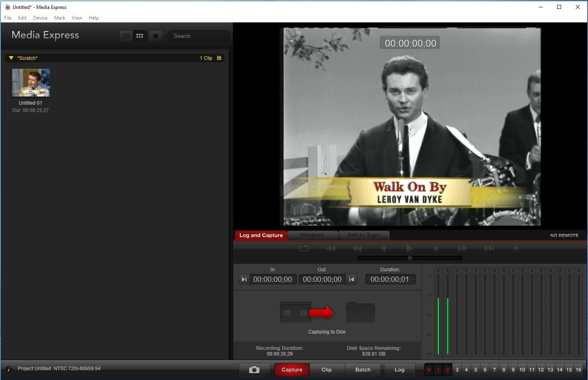Open the Edit menu

click(22, 18)
